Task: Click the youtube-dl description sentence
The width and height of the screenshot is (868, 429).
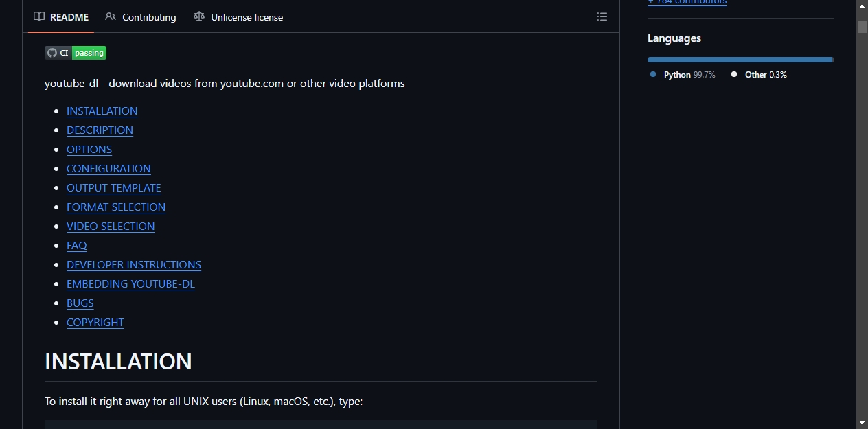Action: [225, 84]
